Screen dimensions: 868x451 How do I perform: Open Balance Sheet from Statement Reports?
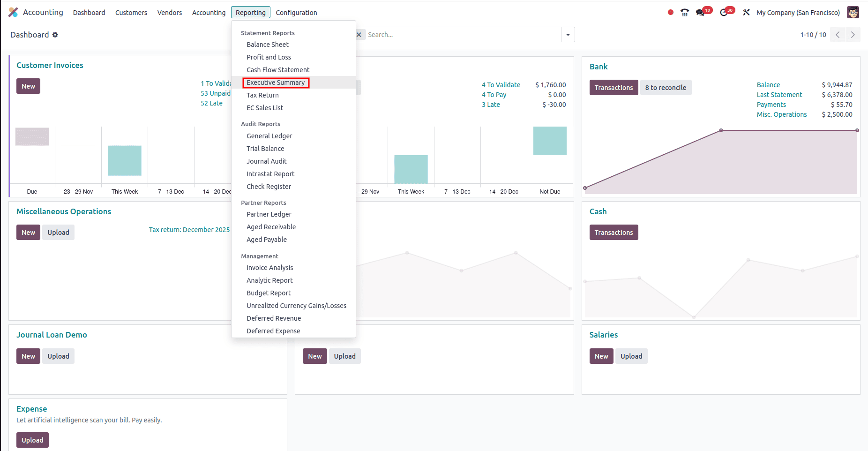pos(268,44)
